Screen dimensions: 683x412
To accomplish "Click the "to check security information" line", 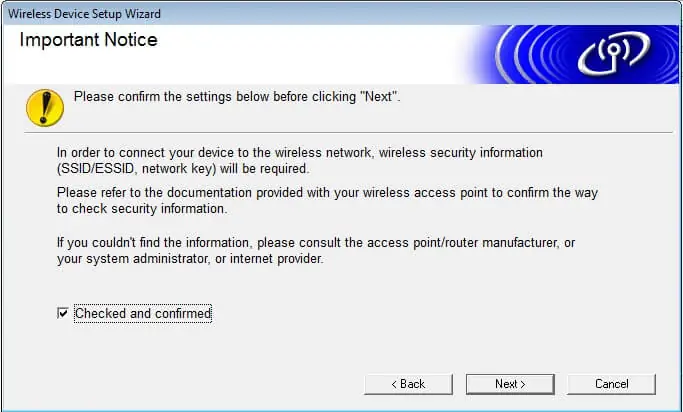I will click(142, 209).
